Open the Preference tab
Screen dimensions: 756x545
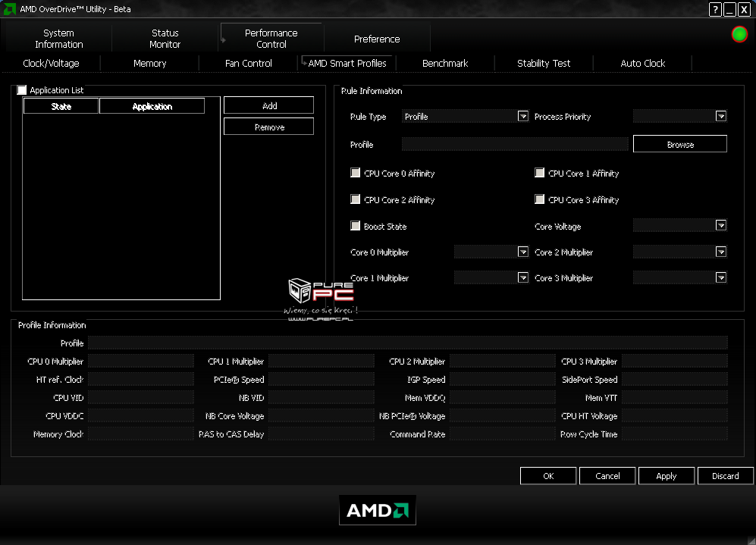click(377, 39)
